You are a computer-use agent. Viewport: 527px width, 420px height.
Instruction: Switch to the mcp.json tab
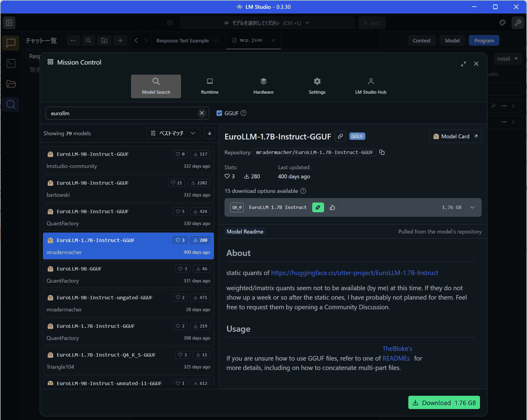[x=251, y=40]
